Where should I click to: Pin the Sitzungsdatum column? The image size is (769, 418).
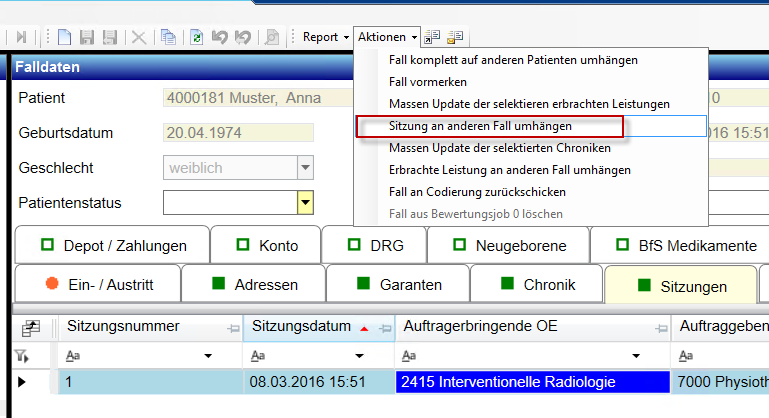(x=386, y=328)
